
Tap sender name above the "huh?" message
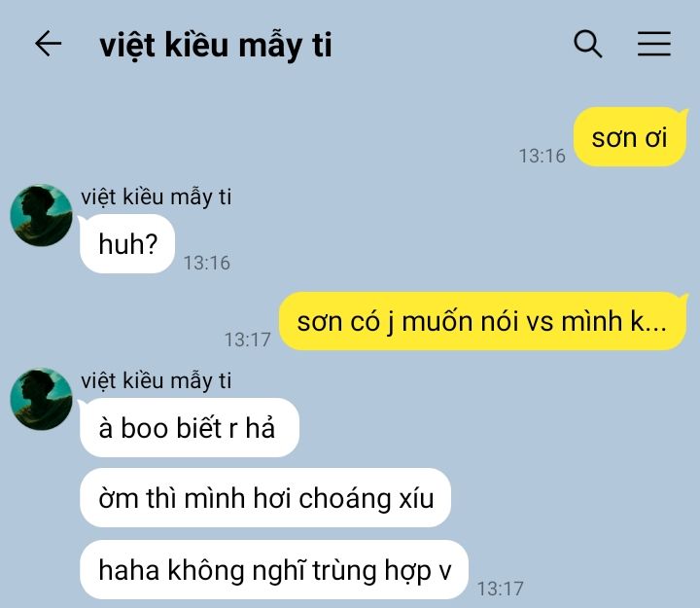click(x=157, y=197)
